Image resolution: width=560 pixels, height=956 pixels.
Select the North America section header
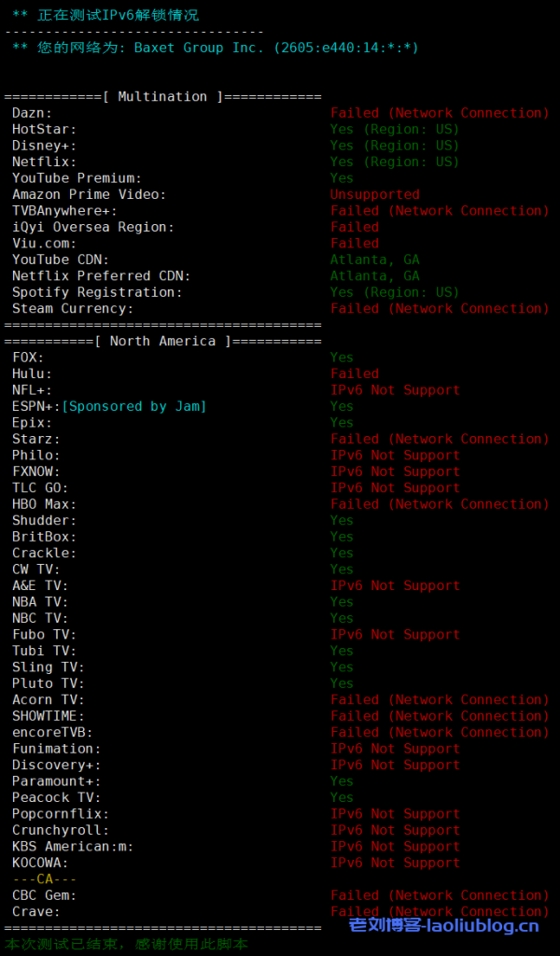pyautogui.click(x=162, y=342)
